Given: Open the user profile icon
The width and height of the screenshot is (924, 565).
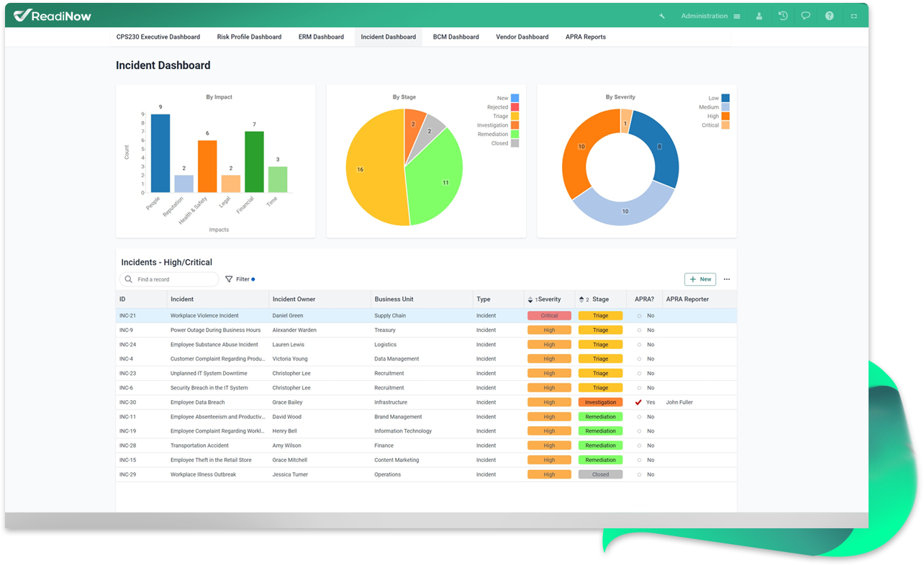Looking at the screenshot, I should [x=758, y=16].
